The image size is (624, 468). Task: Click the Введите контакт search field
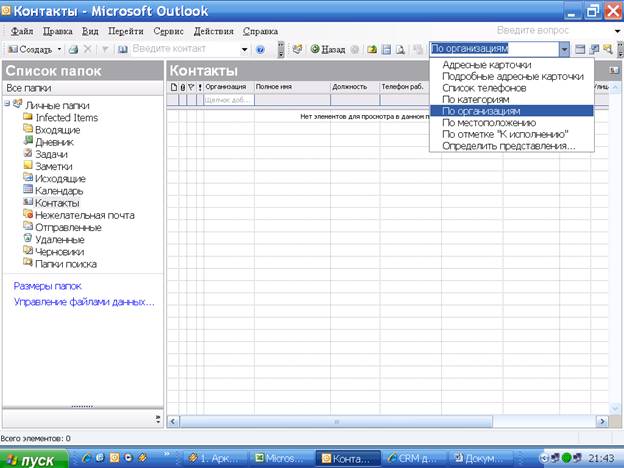coord(185,49)
